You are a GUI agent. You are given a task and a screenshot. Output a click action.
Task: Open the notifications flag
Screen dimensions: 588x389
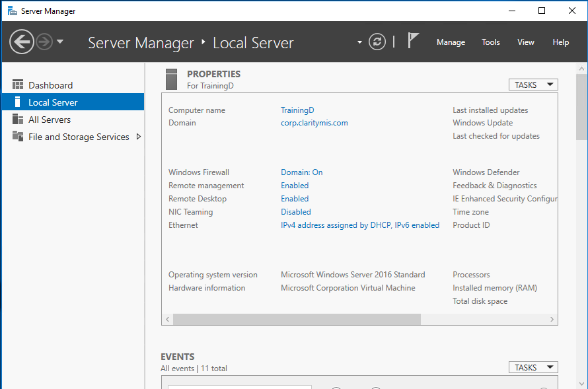(x=412, y=40)
